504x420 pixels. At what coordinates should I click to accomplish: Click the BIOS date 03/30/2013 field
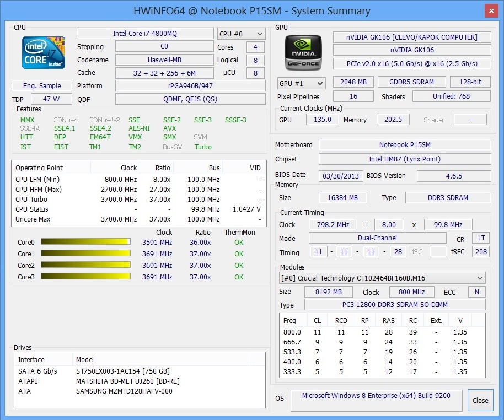341,176
